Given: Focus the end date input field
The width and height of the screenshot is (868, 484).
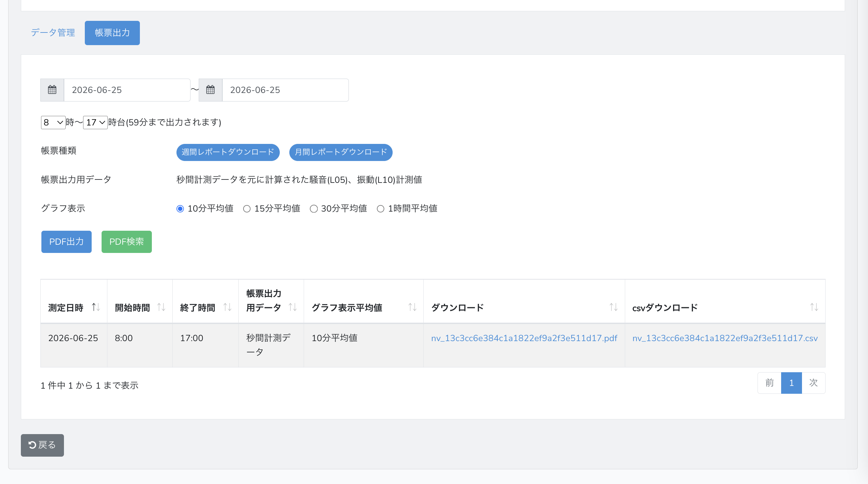Looking at the screenshot, I should click(286, 90).
